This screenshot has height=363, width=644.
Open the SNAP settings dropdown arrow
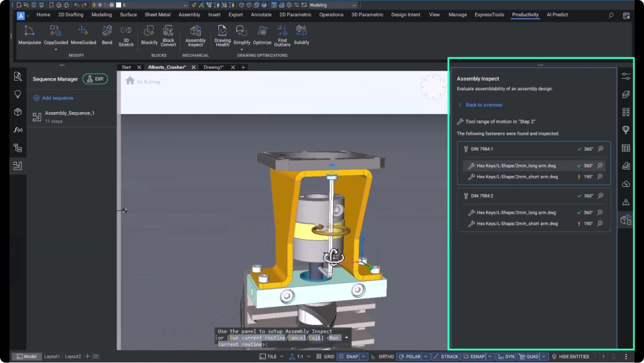click(x=364, y=357)
